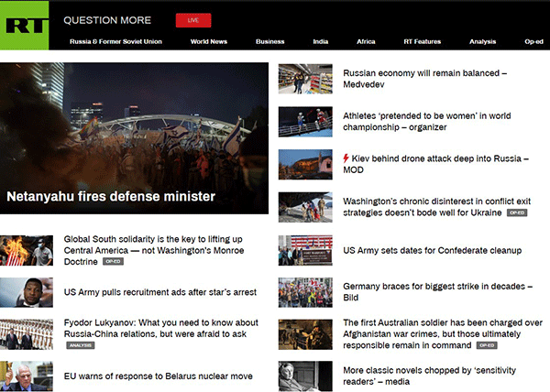
Task: Open RT Features in navigation
Action: 423,41
